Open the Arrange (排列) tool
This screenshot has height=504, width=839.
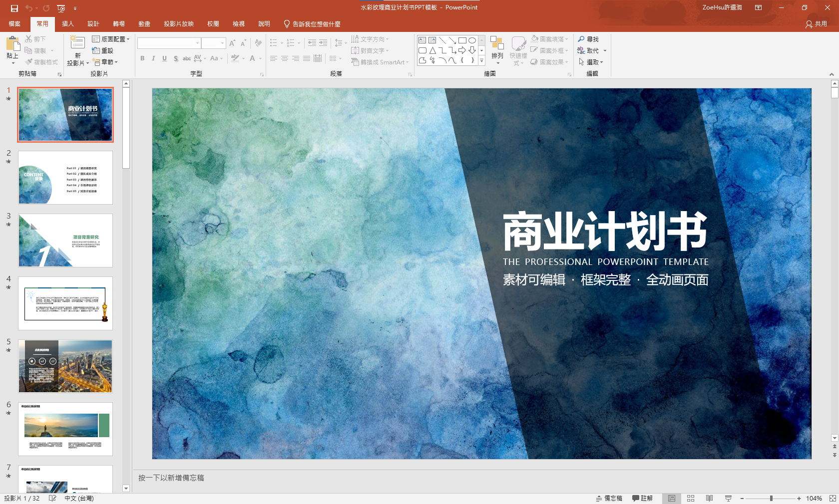497,50
